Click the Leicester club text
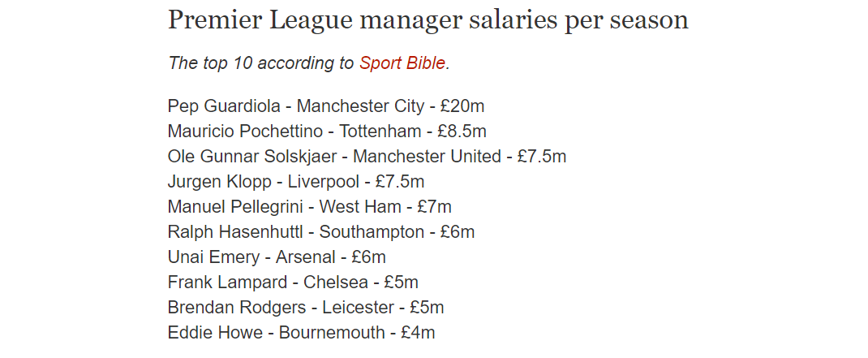Screen dimensions: 868x358 tap(358, 308)
